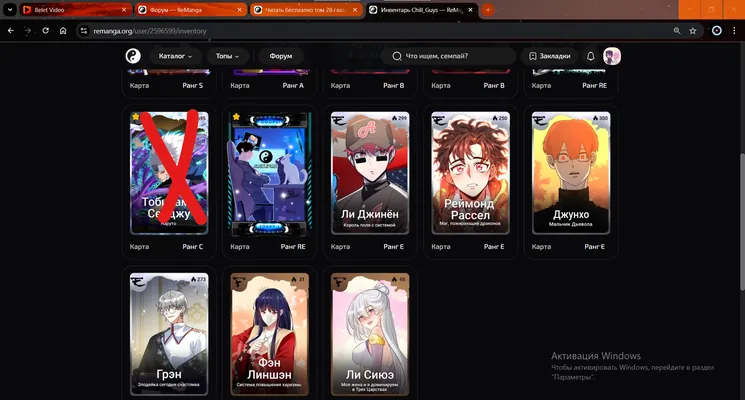Bookmark this page with the star icon

tap(693, 31)
